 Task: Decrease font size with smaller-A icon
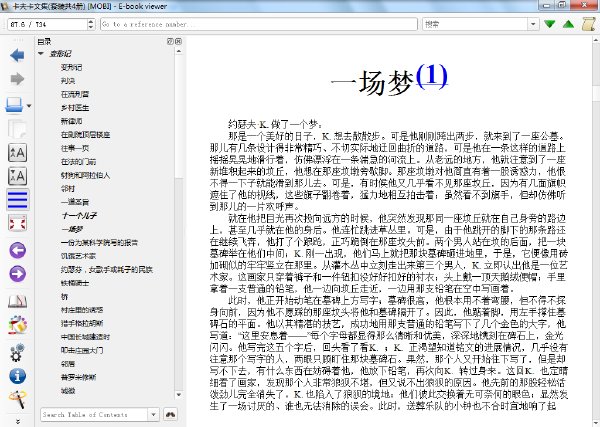(17, 176)
